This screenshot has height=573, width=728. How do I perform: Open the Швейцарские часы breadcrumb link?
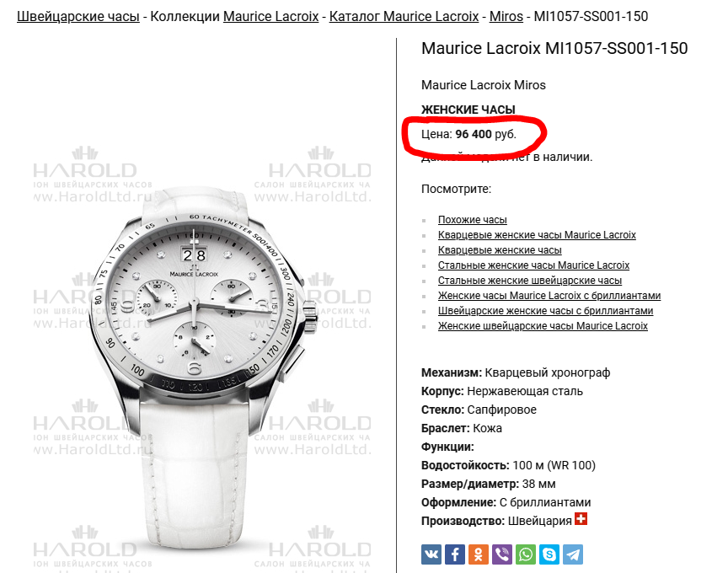(78, 16)
